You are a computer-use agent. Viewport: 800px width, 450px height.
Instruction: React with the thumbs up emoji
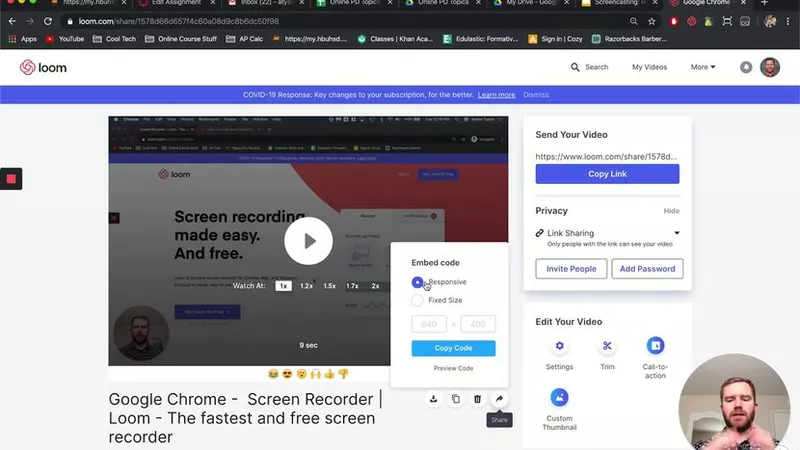(329, 374)
